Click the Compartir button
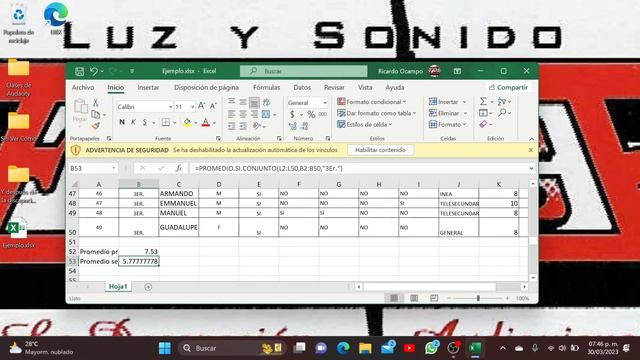 509,87
